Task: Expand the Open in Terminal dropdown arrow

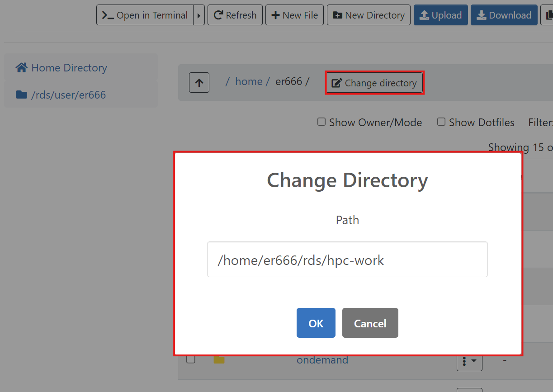Action: 199,15
